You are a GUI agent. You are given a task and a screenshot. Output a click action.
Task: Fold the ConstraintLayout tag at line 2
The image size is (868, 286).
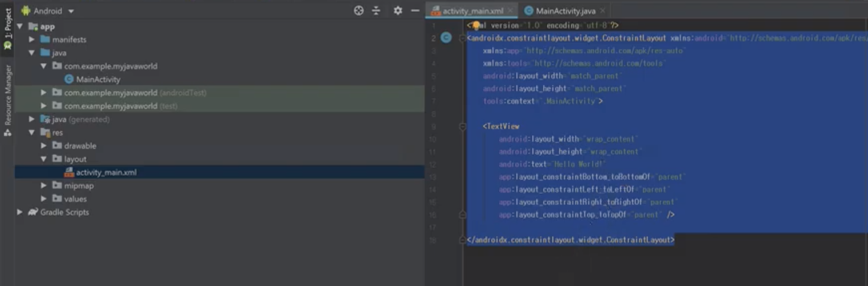point(462,38)
